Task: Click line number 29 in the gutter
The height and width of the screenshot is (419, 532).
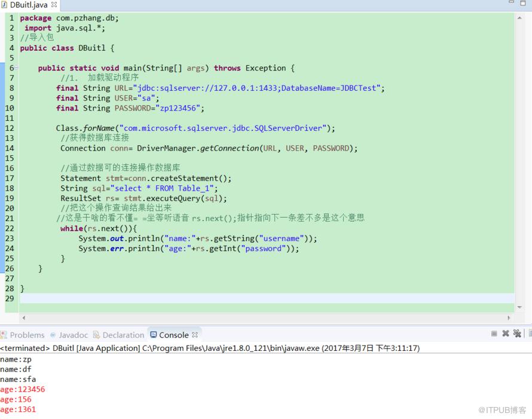Action: coord(10,298)
